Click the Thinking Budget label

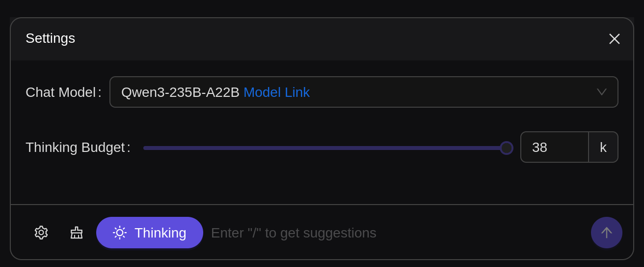pos(78,148)
